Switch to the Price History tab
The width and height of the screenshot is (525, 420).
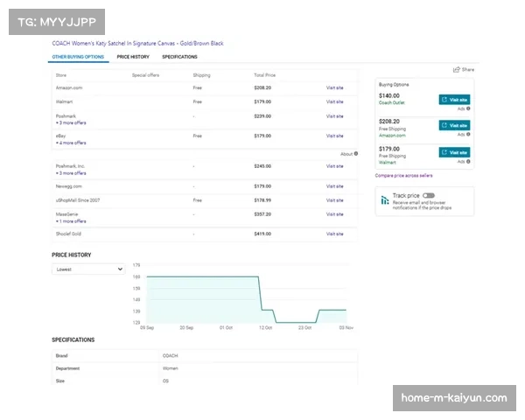pyautogui.click(x=133, y=57)
